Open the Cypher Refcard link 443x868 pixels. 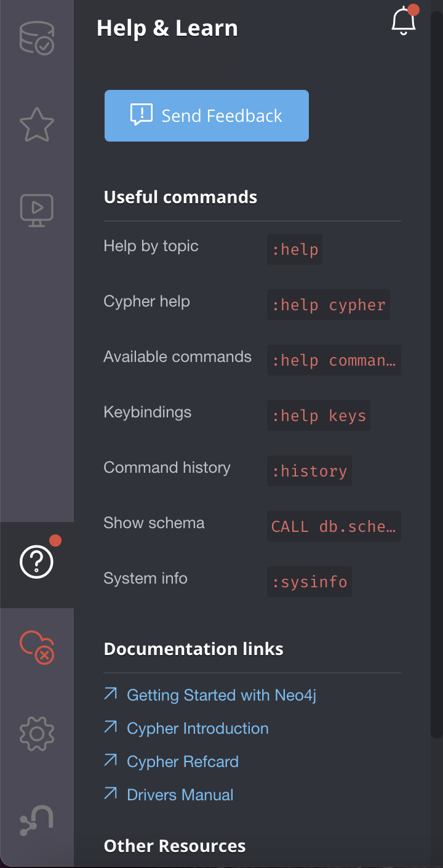pos(182,762)
